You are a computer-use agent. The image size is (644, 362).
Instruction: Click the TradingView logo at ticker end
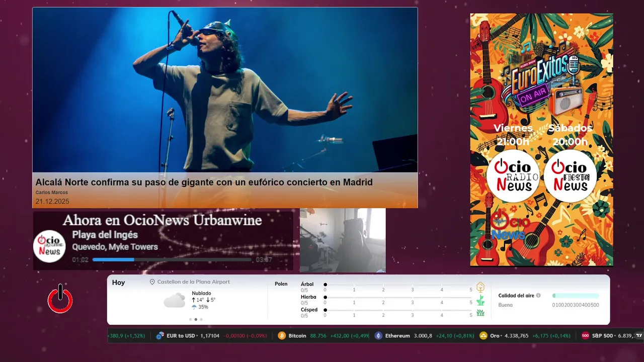pyautogui.click(x=639, y=336)
